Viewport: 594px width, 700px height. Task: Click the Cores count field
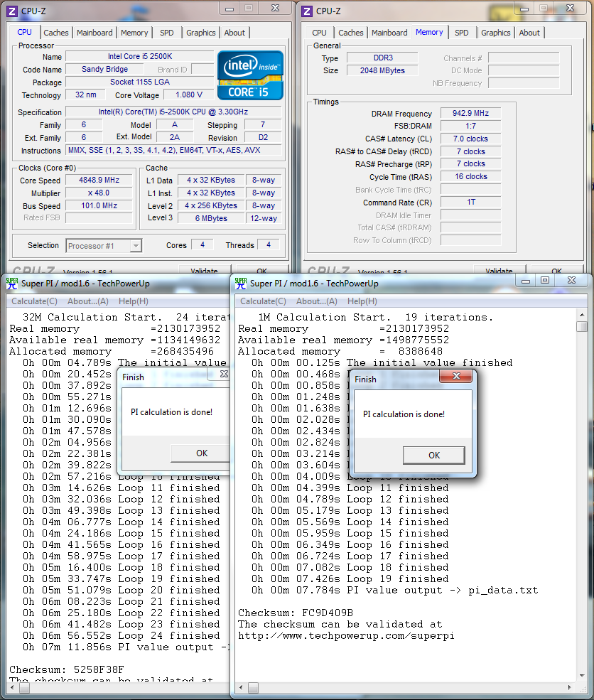click(x=202, y=244)
